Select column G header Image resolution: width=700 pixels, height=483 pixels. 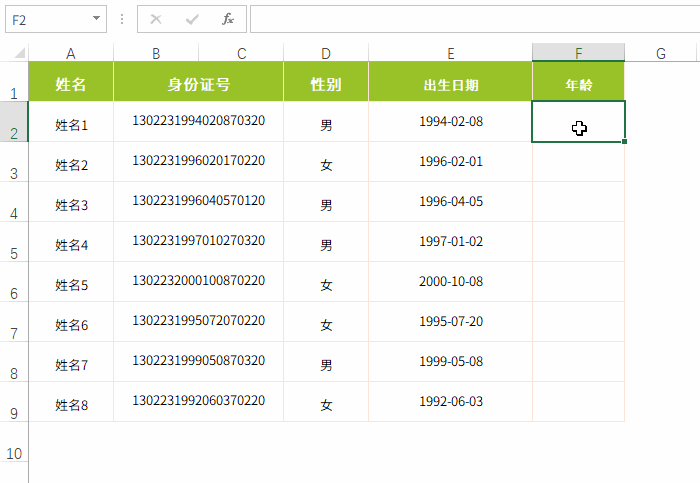[661, 54]
